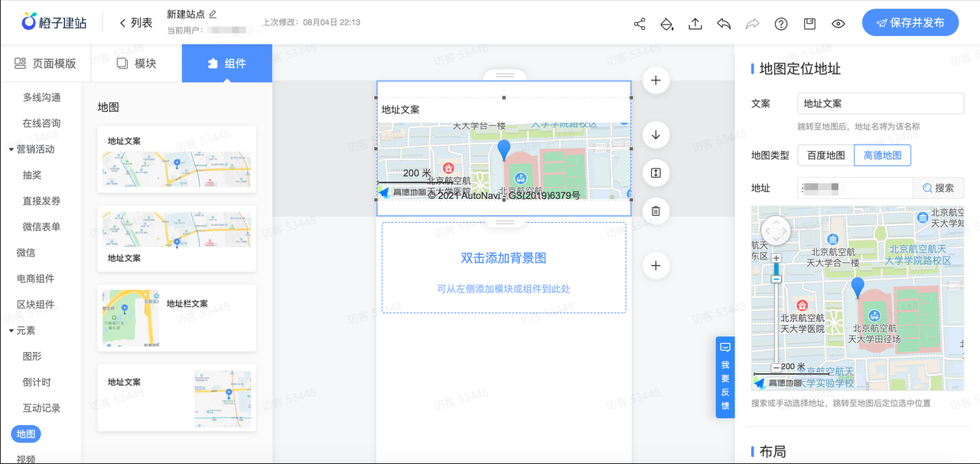This screenshot has height=464, width=980.
Task: Delete the map component with the trash icon
Action: pyautogui.click(x=656, y=211)
